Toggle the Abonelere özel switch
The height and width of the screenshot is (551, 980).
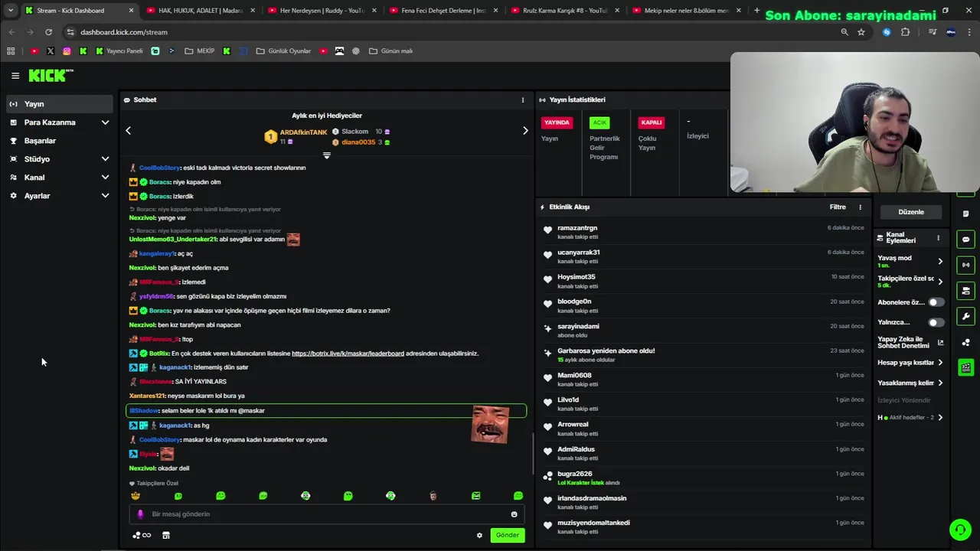[x=936, y=302]
